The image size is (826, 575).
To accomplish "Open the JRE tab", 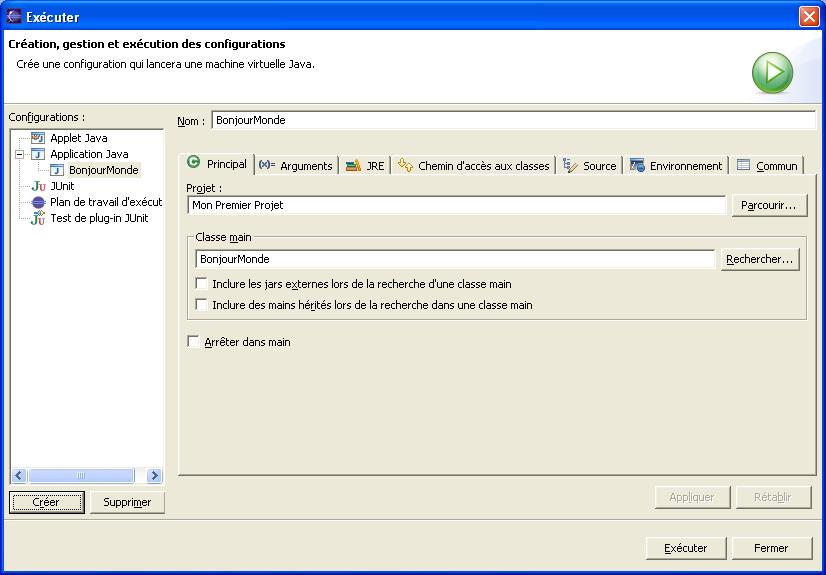I will tap(365, 166).
